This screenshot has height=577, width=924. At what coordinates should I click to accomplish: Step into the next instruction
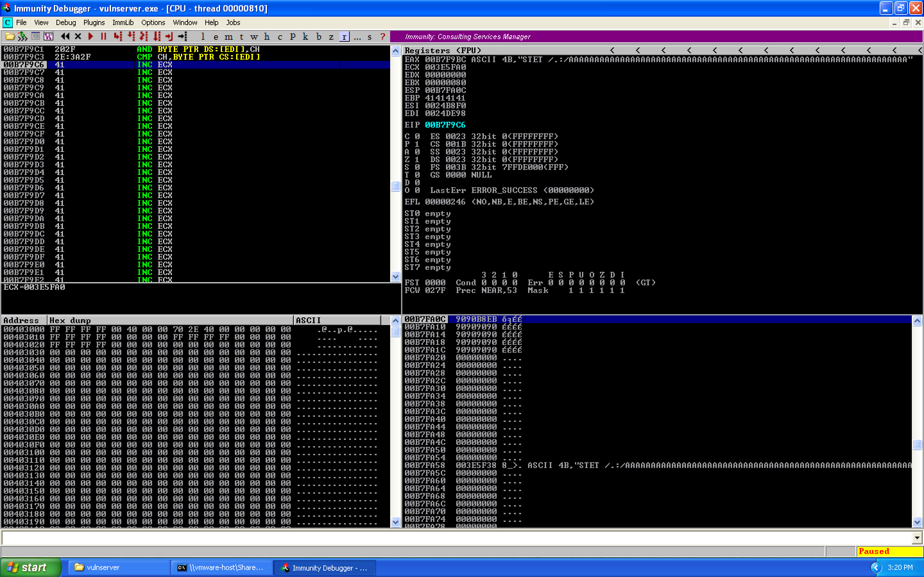click(x=118, y=37)
